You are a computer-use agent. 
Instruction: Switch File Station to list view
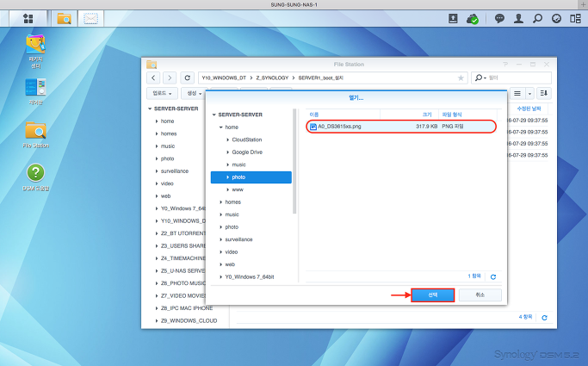pyautogui.click(x=517, y=93)
